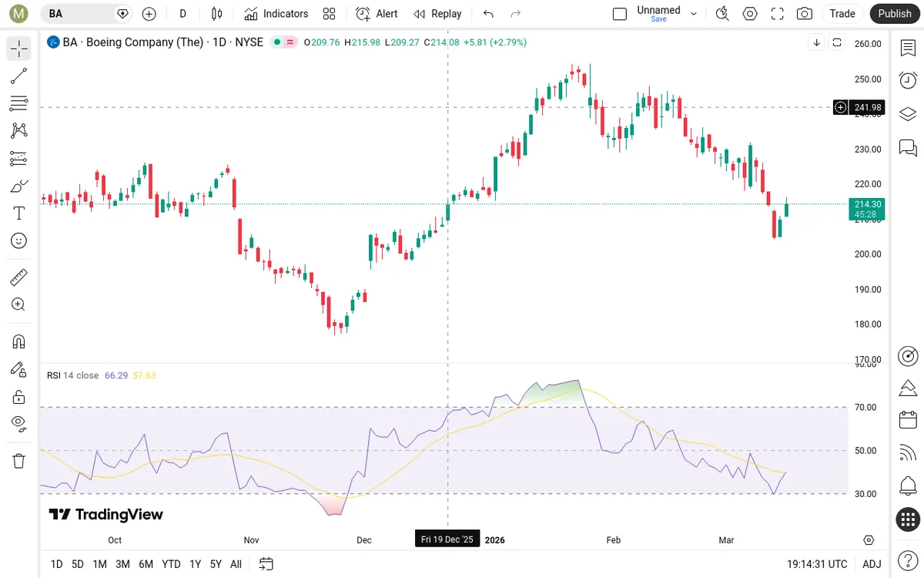This screenshot has height=578, width=924.
Task: Switch to the 1M time range
Action: (99, 564)
